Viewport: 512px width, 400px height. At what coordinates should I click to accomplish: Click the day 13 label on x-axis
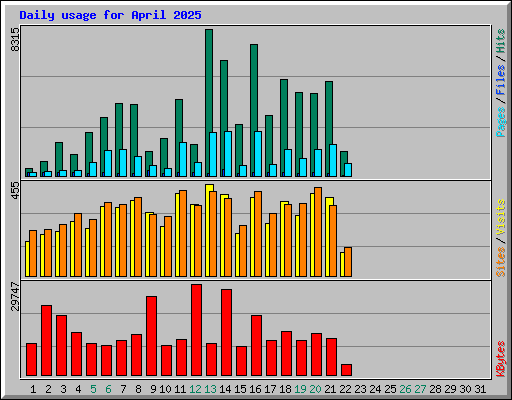[210, 389]
